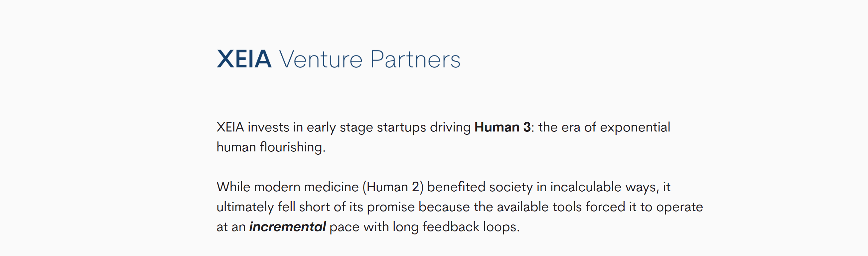
Task: Click the word While starting second paragraph
Action: (233, 187)
